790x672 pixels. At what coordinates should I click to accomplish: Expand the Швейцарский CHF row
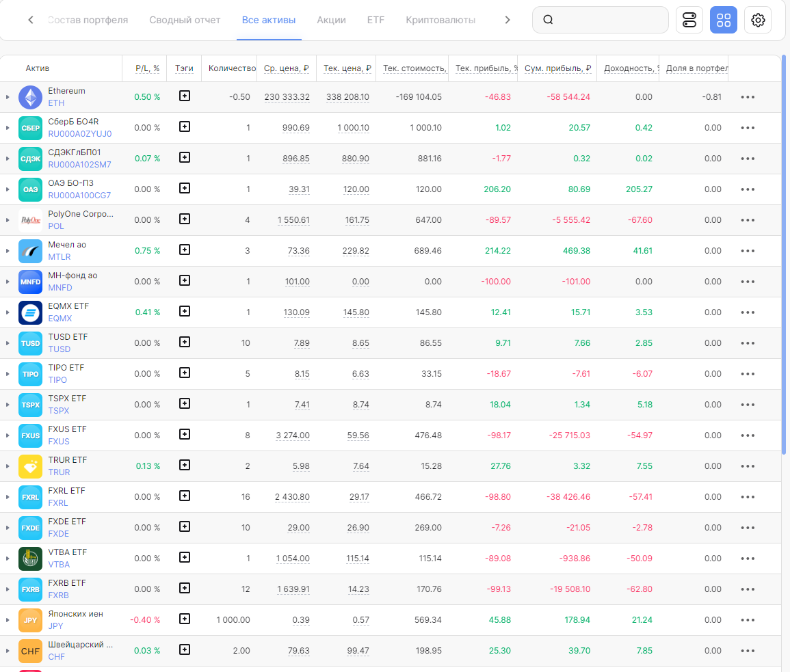tap(8, 650)
